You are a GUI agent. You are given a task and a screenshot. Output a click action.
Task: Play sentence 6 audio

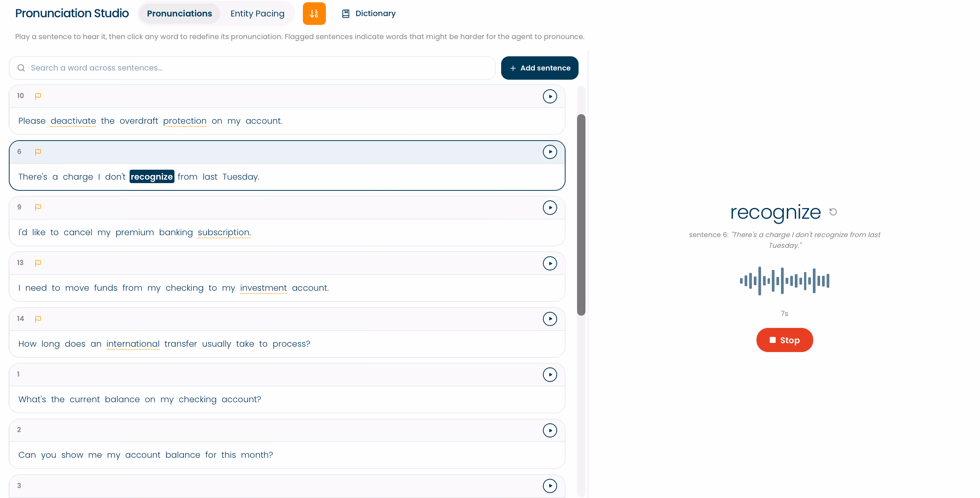tap(550, 152)
